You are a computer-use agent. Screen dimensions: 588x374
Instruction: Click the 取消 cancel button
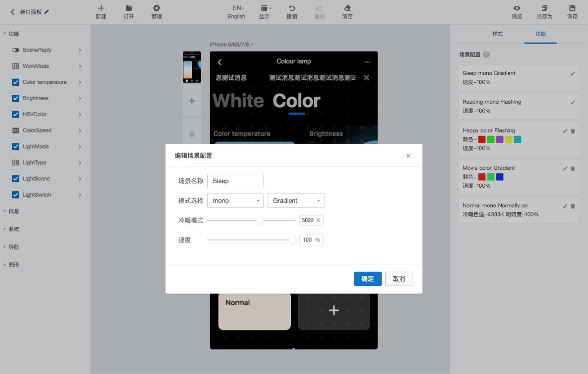coord(399,279)
